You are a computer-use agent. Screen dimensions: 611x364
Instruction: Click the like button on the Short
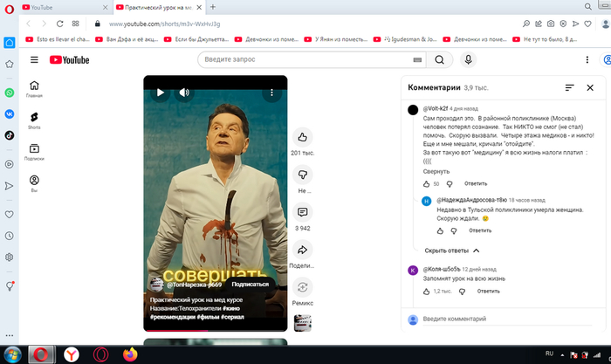click(302, 137)
